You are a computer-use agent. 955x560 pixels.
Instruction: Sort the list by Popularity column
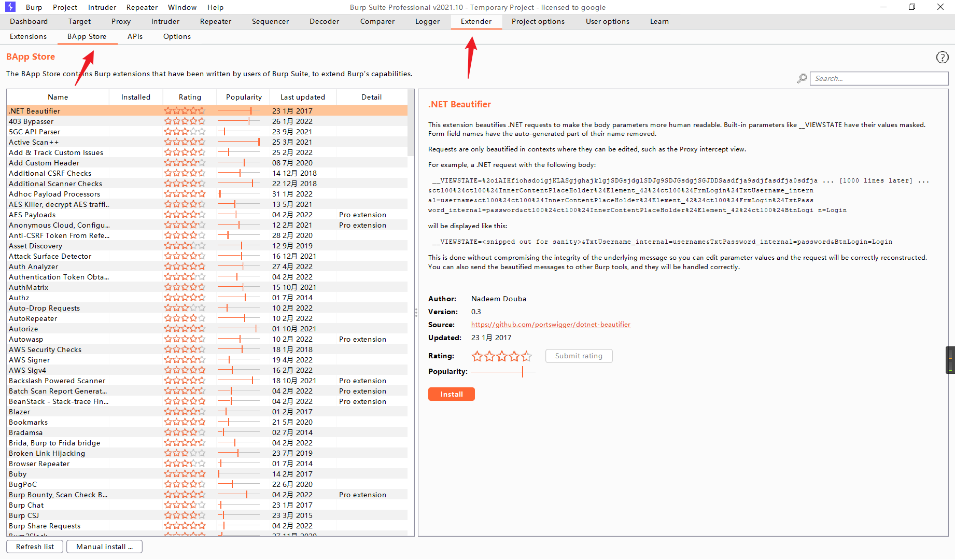[244, 97]
